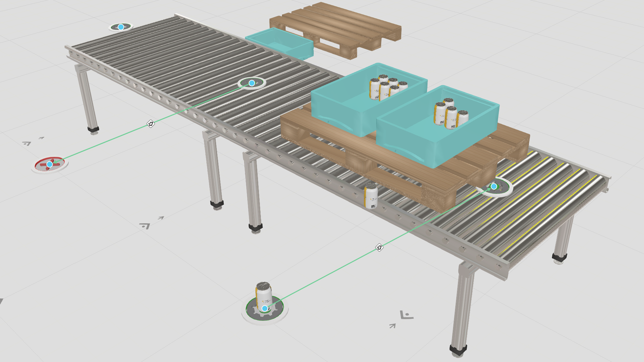Select the port marker at the conveyor's top-left end

click(x=121, y=27)
